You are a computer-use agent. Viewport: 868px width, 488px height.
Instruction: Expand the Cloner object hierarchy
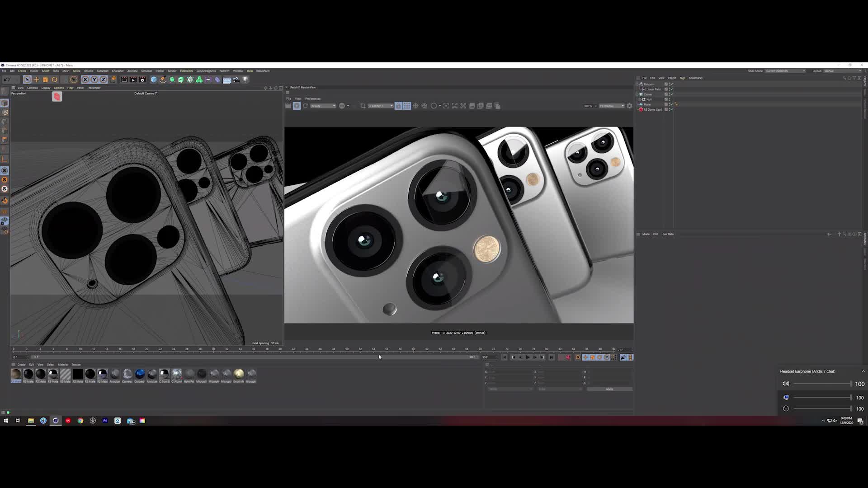click(x=637, y=94)
